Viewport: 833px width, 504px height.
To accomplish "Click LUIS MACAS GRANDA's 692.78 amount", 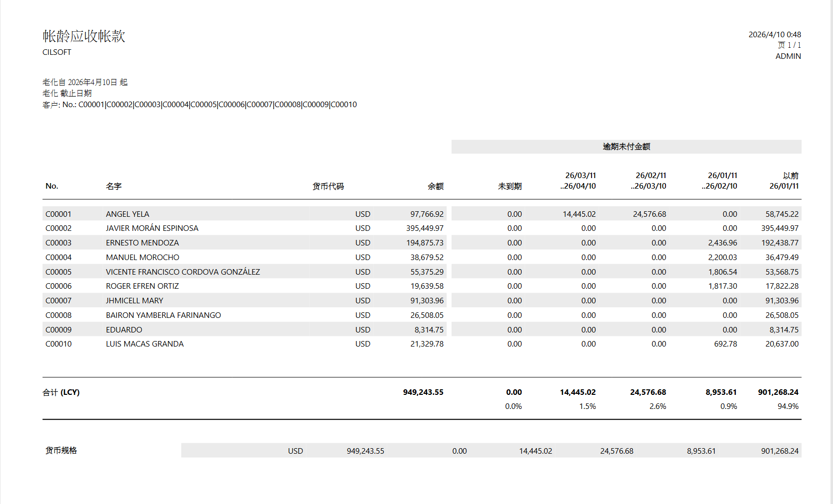I will [x=725, y=344].
